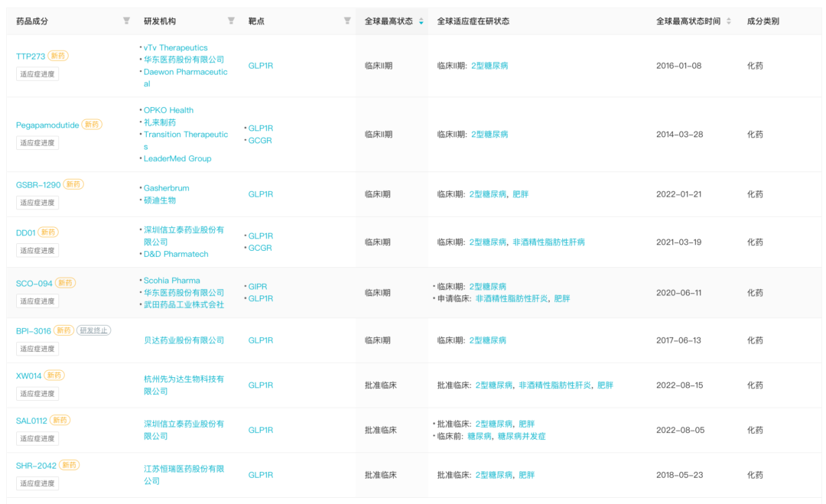The image size is (826, 504).
Task: Click GCGR target in Pegapamodutide row
Action: pyautogui.click(x=260, y=141)
